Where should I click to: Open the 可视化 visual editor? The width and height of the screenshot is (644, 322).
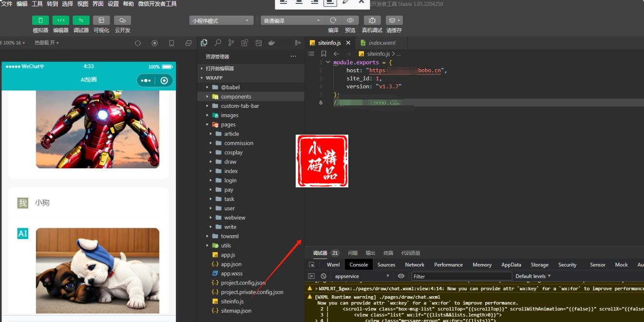(101, 20)
